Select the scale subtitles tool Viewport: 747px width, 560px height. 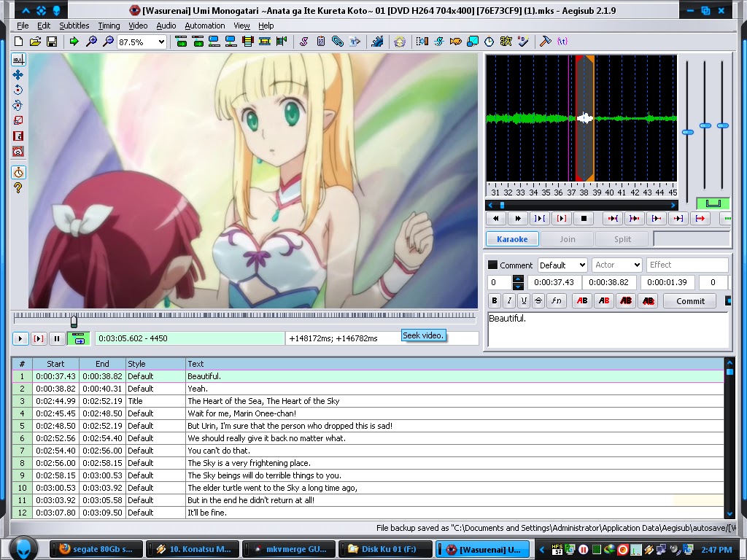coord(18,120)
